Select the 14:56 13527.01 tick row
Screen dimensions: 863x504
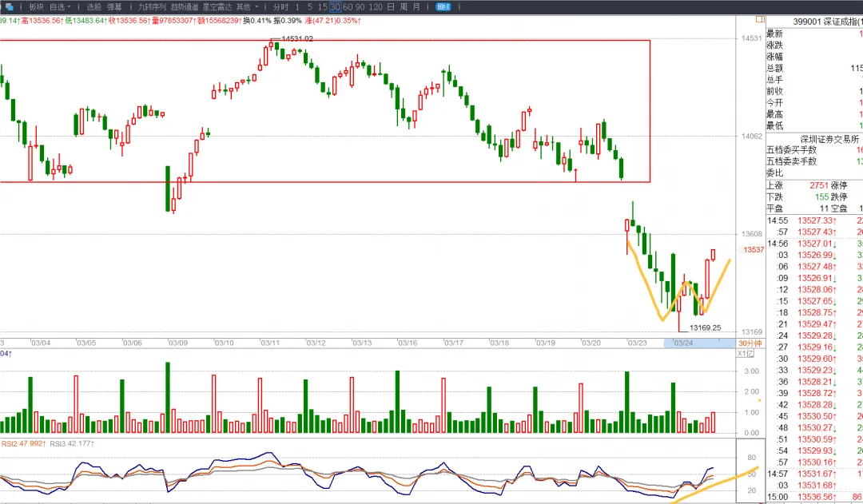point(814,244)
